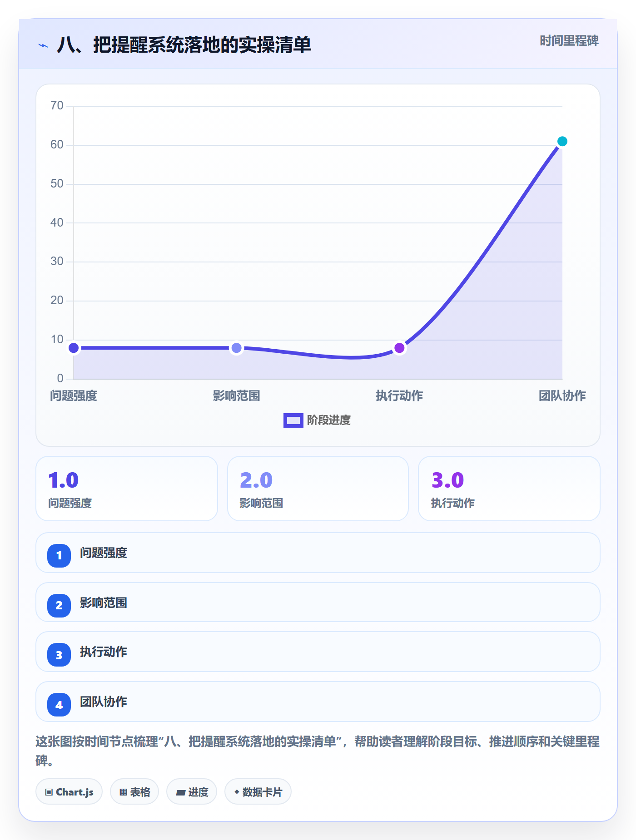The width and height of the screenshot is (636, 840).
Task: Select the 数据卡片 tag chip
Action: [x=258, y=792]
